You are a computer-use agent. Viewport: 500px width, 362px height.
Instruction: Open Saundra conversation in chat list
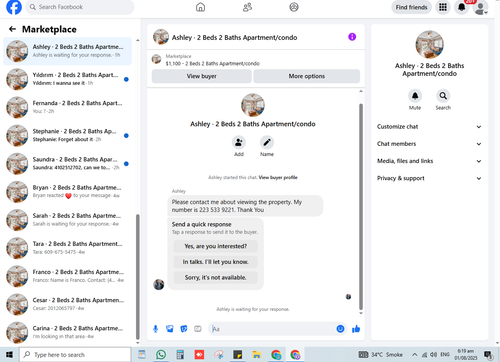pyautogui.click(x=67, y=164)
